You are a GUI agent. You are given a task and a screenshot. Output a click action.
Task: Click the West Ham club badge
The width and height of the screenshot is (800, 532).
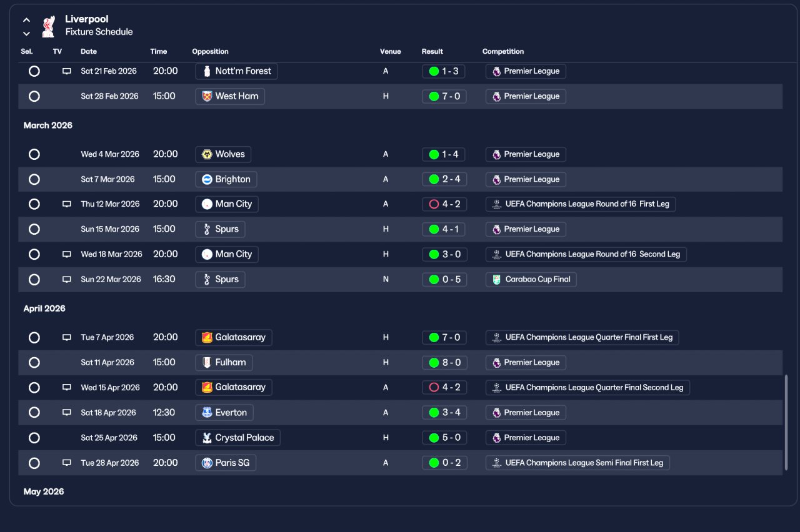(x=207, y=96)
